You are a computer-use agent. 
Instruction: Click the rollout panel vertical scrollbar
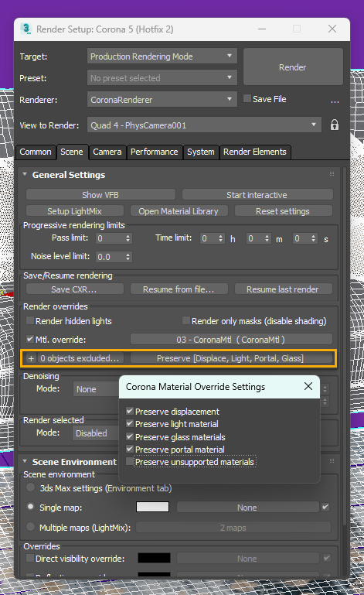point(345,346)
